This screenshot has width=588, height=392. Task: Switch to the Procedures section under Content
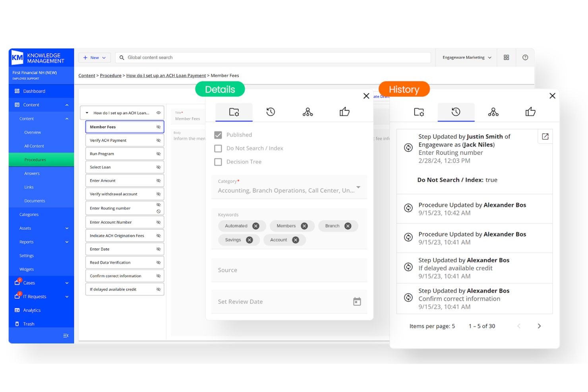tap(35, 159)
